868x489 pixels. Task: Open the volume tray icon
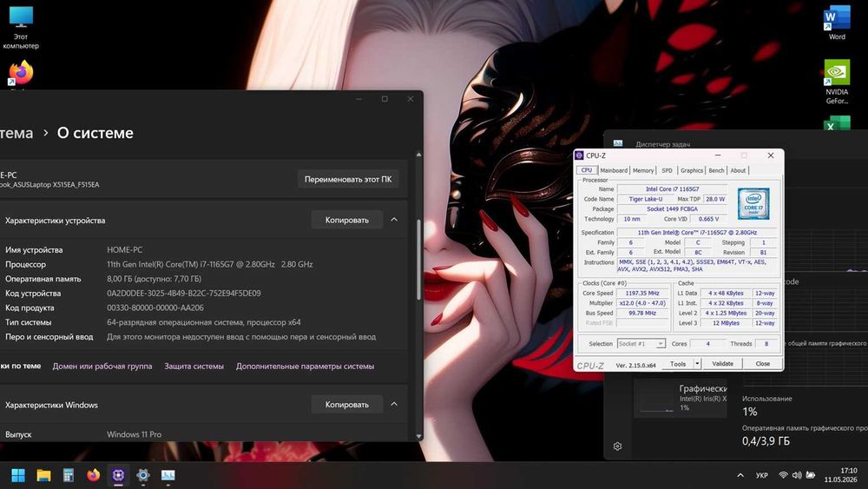(797, 475)
